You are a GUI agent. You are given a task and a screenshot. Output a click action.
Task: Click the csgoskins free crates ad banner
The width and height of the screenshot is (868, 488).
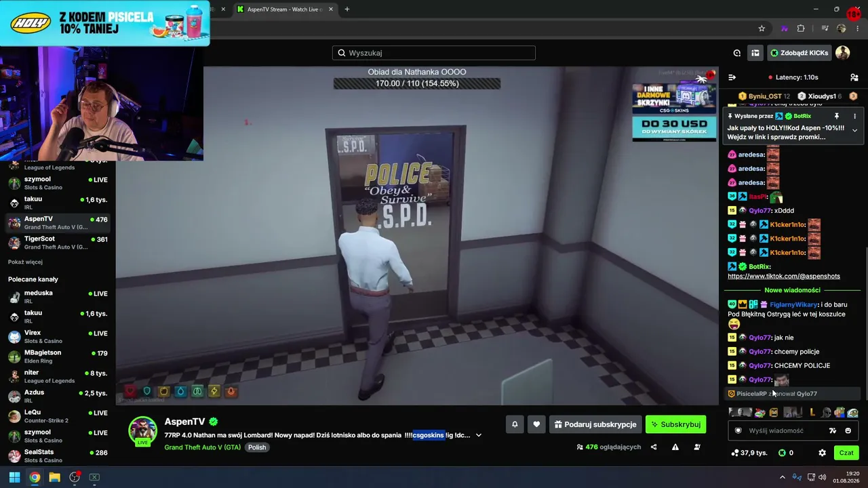click(x=674, y=98)
